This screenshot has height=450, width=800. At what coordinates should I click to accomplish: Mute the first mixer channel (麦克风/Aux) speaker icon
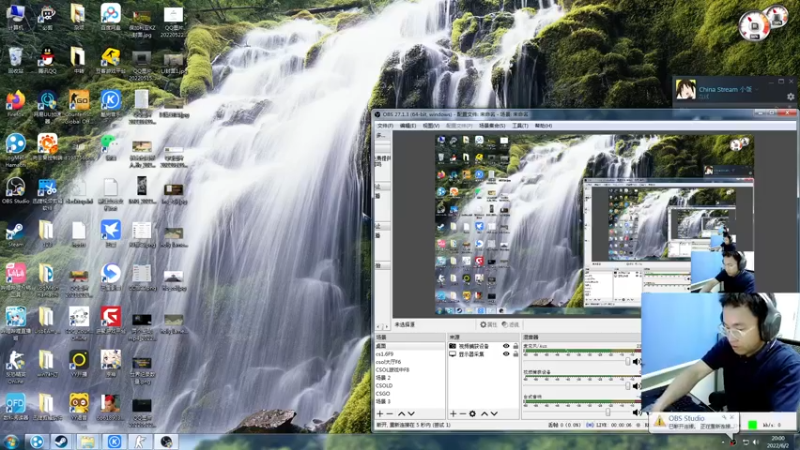coord(636,362)
